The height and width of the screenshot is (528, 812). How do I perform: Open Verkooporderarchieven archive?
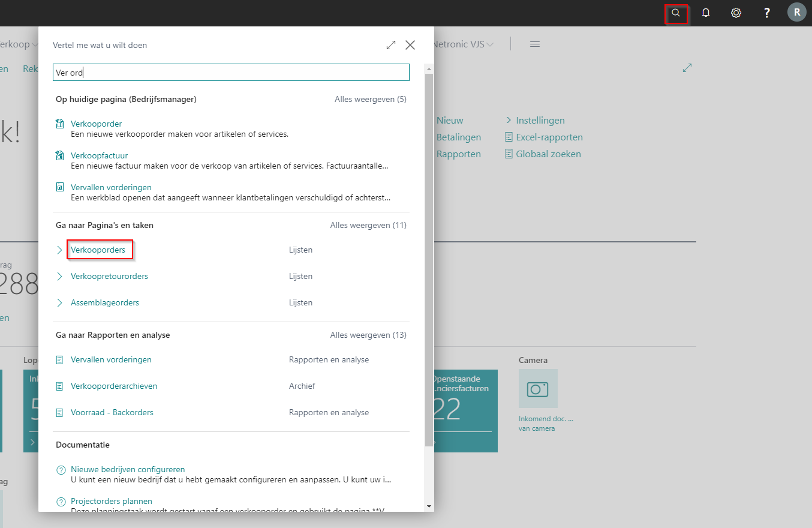tap(114, 386)
